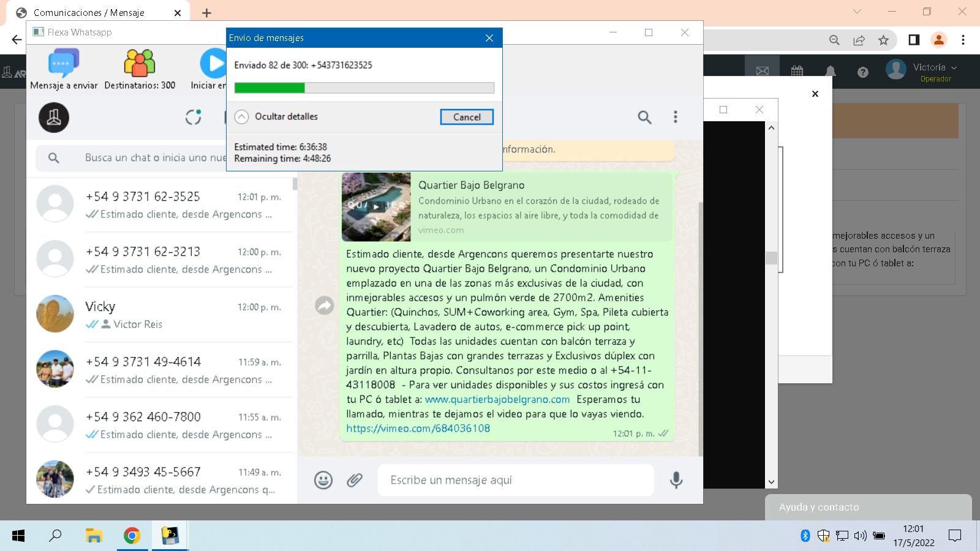Click Chrome back arrow
Screen dimensions: 980x551
point(17,40)
